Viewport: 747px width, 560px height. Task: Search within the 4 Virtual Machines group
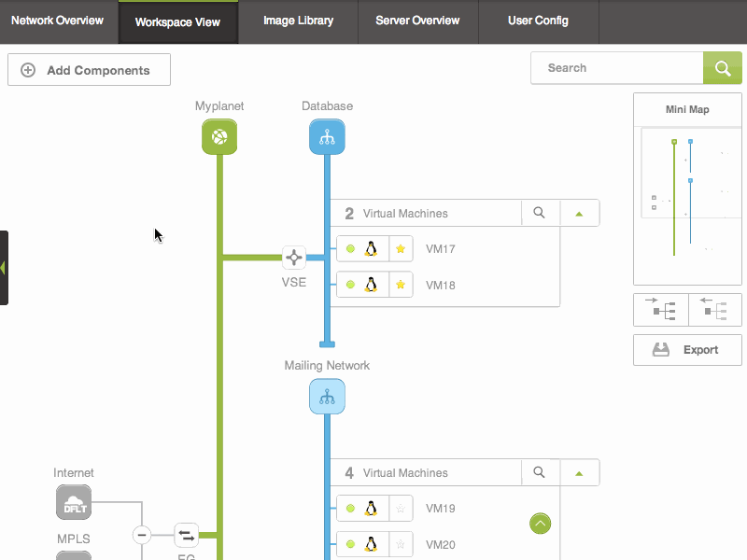(540, 472)
